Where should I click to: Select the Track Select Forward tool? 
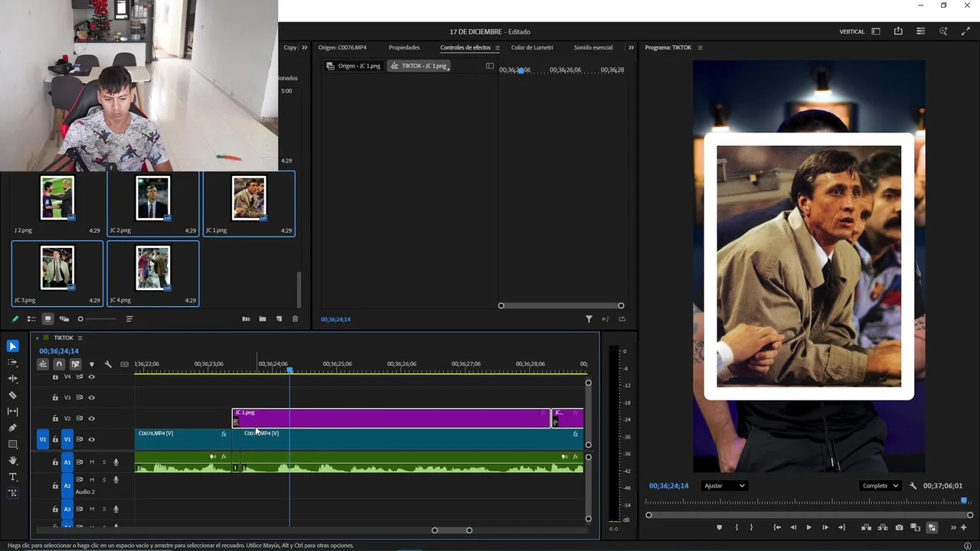(x=12, y=362)
